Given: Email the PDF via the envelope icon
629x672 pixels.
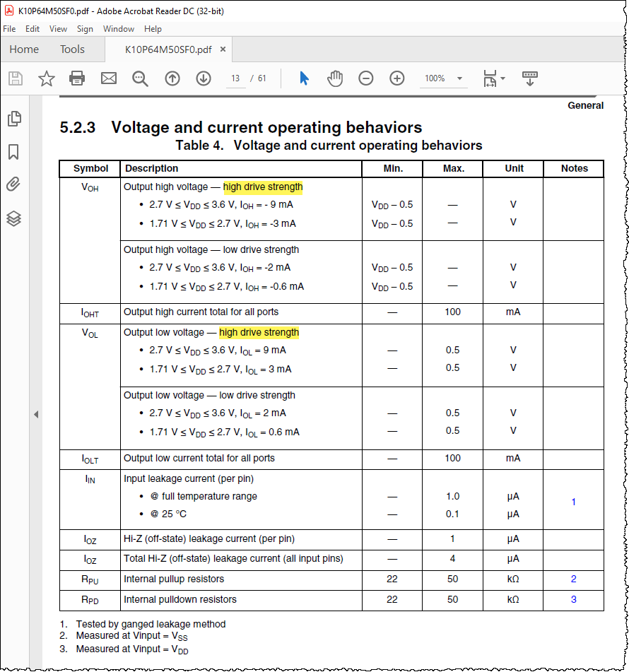Looking at the screenshot, I should pyautogui.click(x=108, y=78).
